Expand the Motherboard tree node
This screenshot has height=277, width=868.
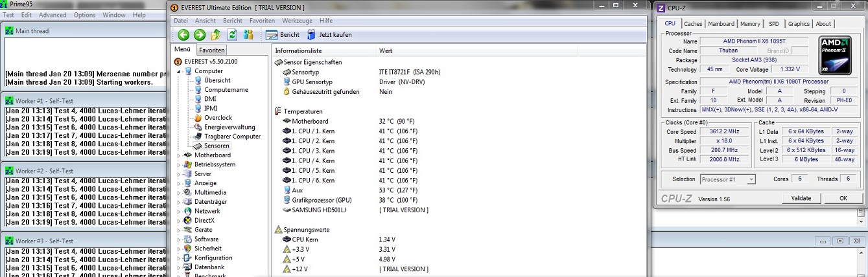(x=179, y=155)
